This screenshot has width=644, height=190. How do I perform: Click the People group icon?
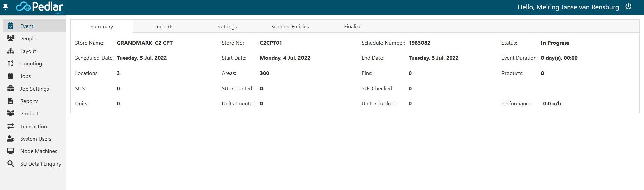click(x=11, y=38)
